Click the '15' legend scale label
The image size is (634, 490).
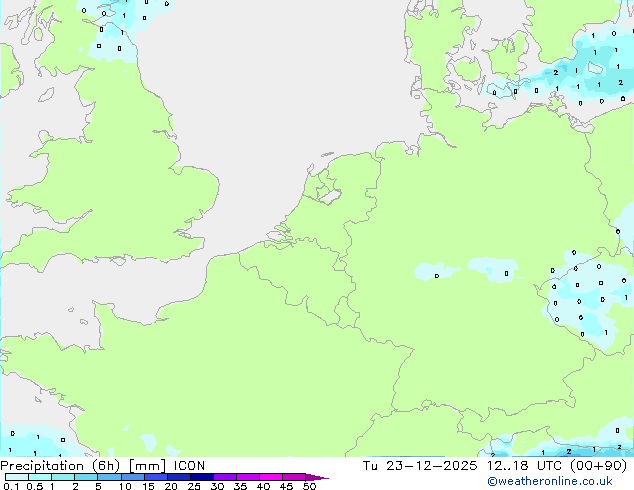point(148,486)
